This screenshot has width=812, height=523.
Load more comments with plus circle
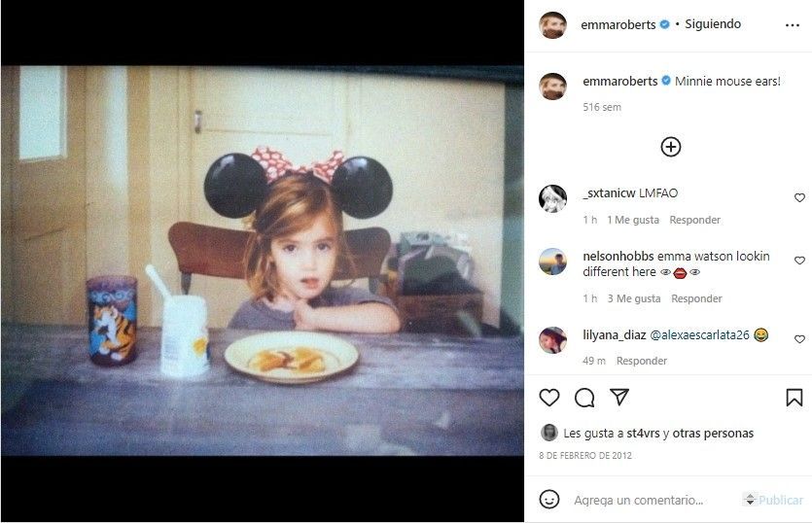click(670, 147)
